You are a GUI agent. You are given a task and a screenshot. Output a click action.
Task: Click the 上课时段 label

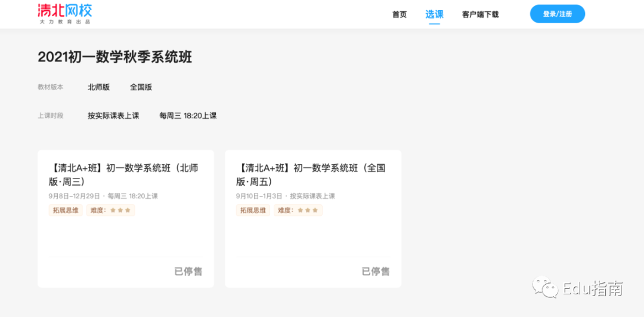pos(51,116)
